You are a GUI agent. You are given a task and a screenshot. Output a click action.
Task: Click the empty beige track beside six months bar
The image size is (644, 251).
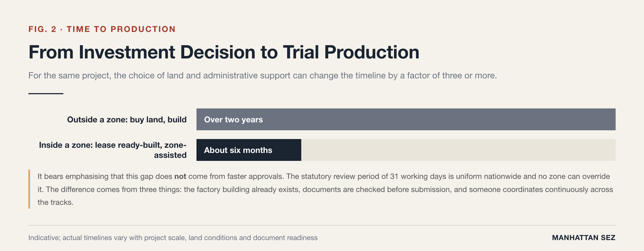[458, 150]
